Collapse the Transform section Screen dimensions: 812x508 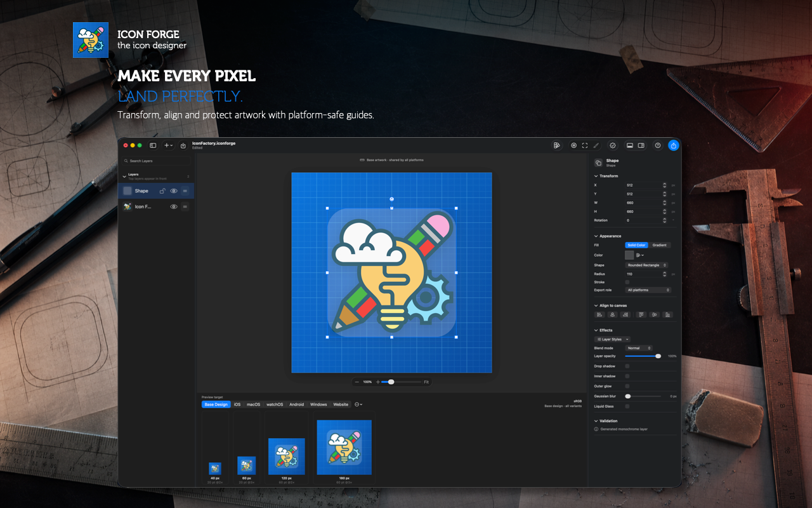(x=596, y=176)
